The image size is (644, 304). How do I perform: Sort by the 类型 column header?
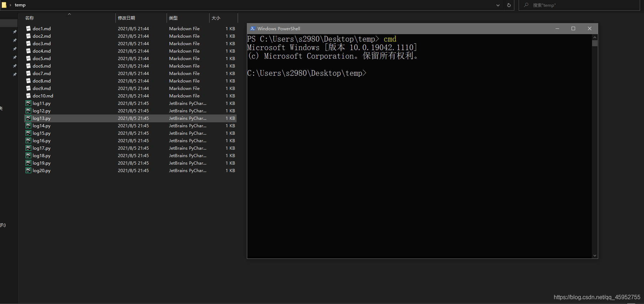(173, 18)
